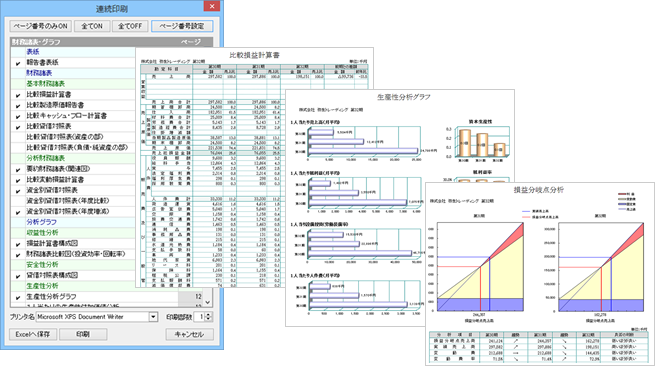Click the 全てON button

[x=92, y=26]
